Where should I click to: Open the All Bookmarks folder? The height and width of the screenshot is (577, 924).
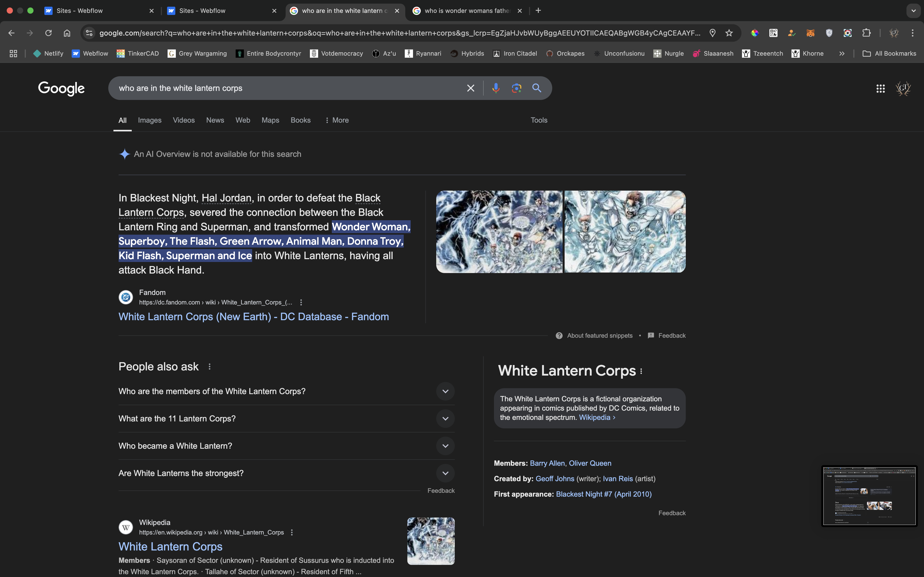pyautogui.click(x=889, y=53)
